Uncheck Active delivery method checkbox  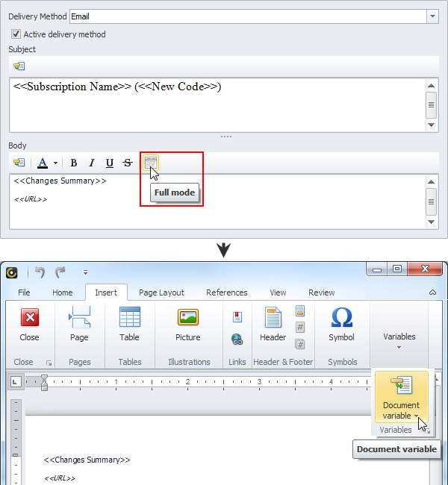[x=16, y=34]
